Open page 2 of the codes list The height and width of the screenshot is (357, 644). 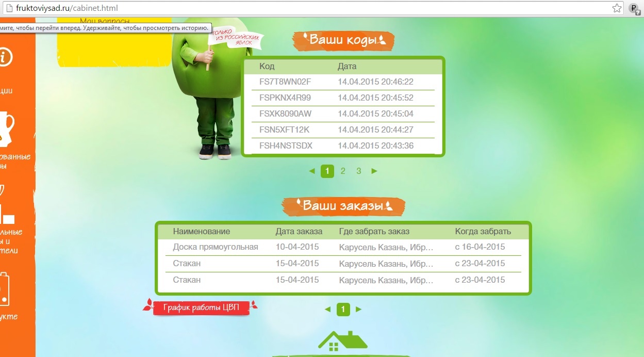tap(343, 171)
